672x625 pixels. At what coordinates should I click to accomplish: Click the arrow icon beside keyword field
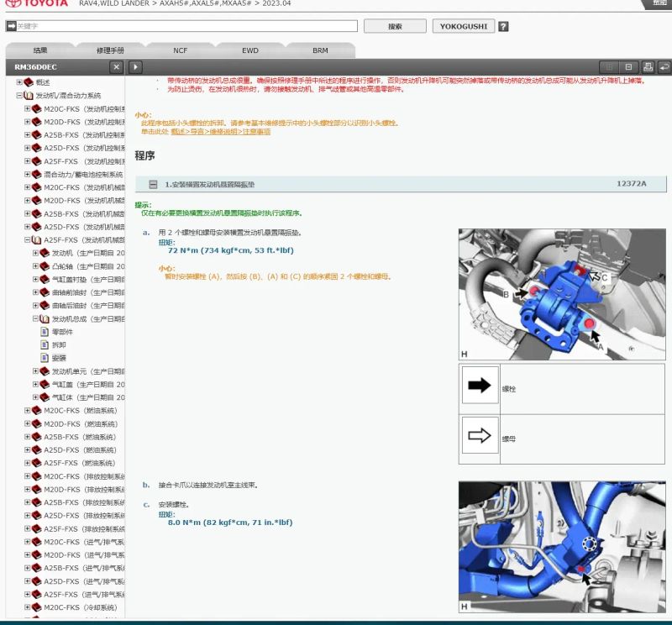click(11, 26)
